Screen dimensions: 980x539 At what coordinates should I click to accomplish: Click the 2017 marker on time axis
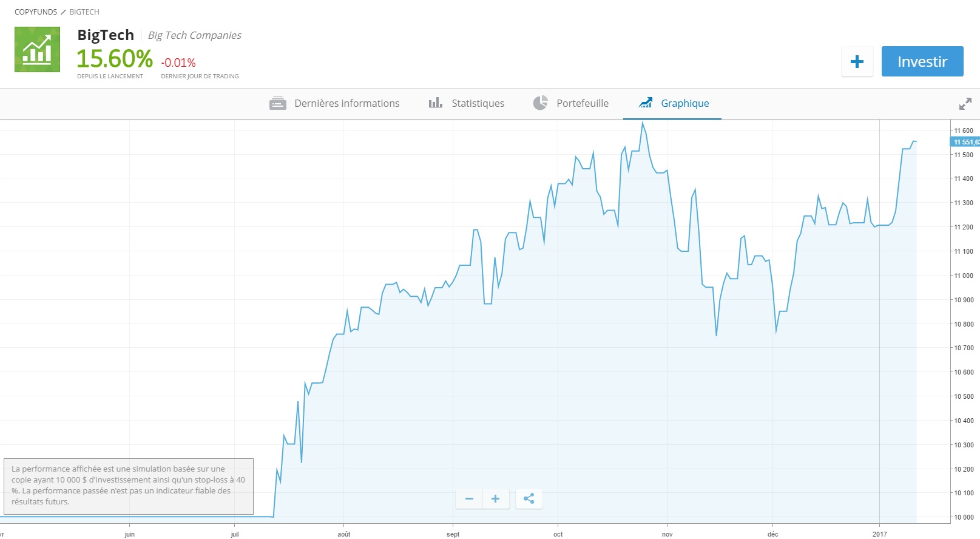(x=879, y=534)
